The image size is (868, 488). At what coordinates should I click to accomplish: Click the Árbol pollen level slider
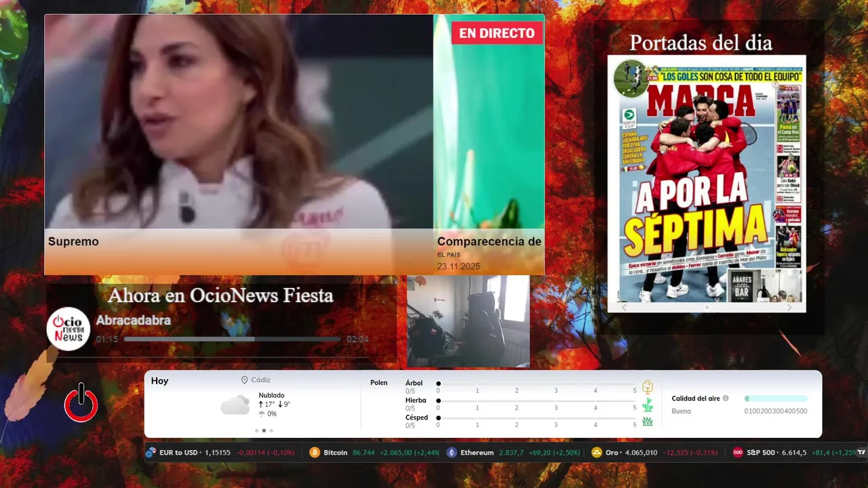pos(536,384)
